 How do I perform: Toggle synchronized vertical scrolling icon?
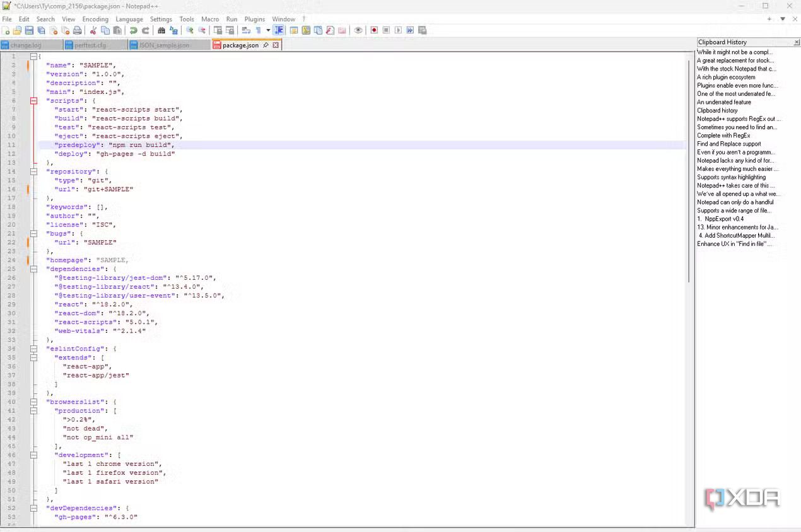(218, 30)
